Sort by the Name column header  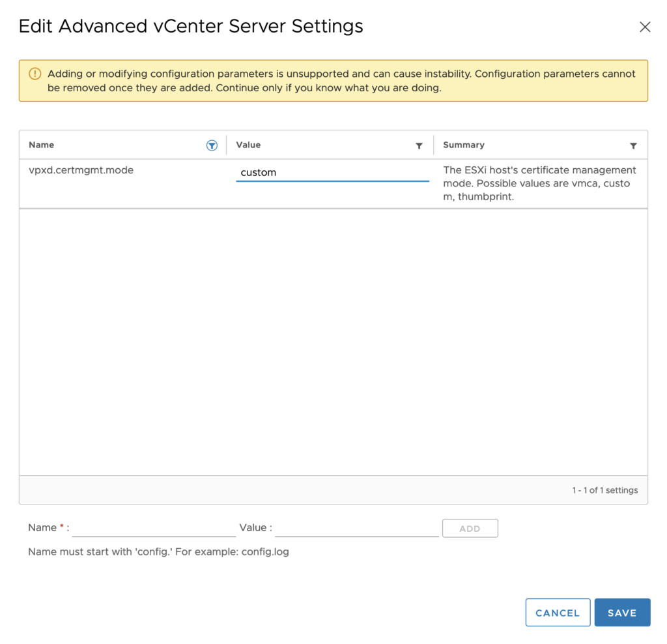pos(42,145)
